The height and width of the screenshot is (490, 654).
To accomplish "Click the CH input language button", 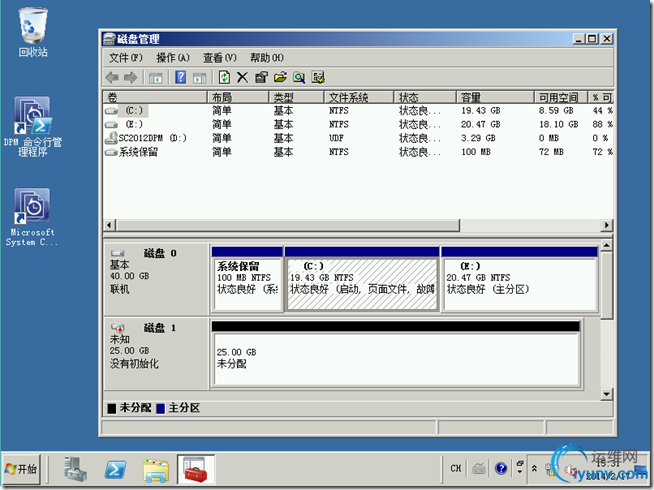I will (456, 469).
